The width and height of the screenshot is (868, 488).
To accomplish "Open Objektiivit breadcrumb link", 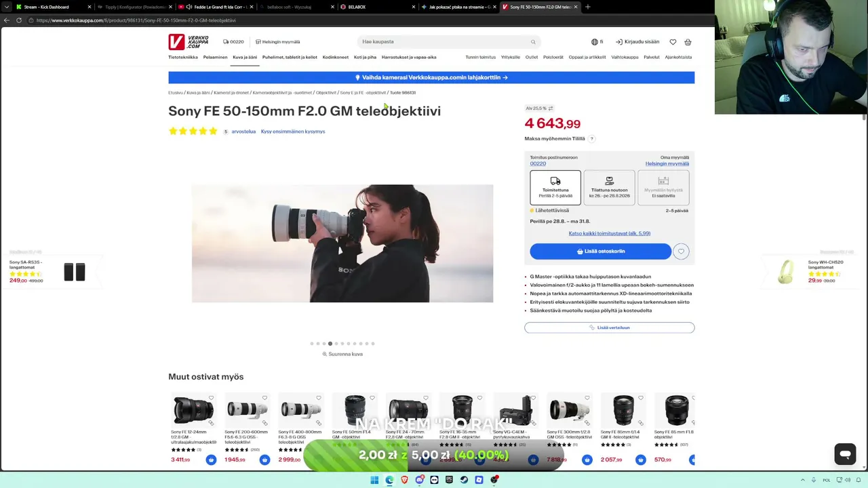I will (x=326, y=93).
